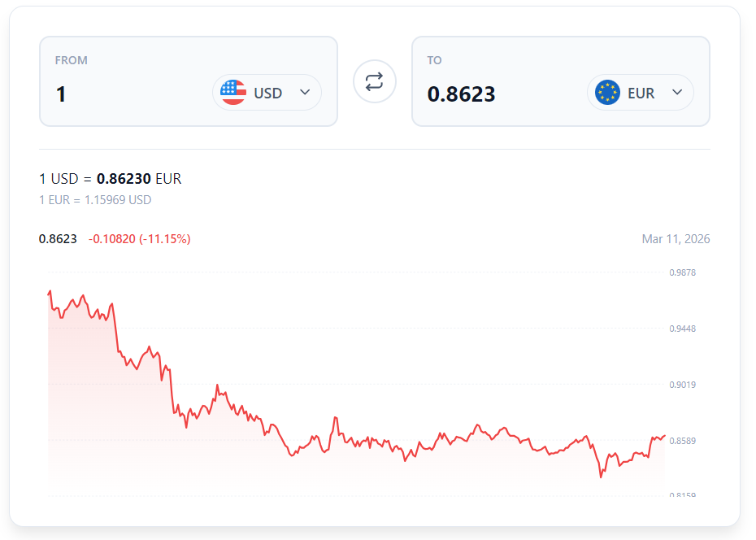Click the EUR stars emblem
756x540 pixels.
tap(606, 92)
